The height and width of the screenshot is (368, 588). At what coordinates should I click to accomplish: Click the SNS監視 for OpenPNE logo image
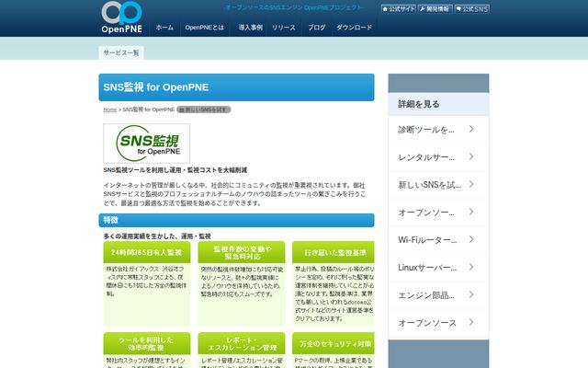(x=147, y=144)
